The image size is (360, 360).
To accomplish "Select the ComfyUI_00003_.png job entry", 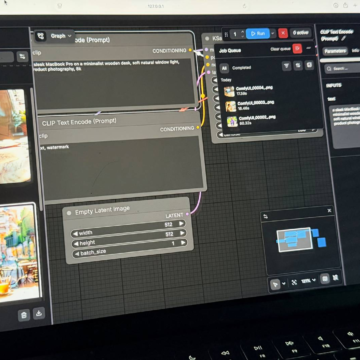I will pyautogui.click(x=271, y=105).
